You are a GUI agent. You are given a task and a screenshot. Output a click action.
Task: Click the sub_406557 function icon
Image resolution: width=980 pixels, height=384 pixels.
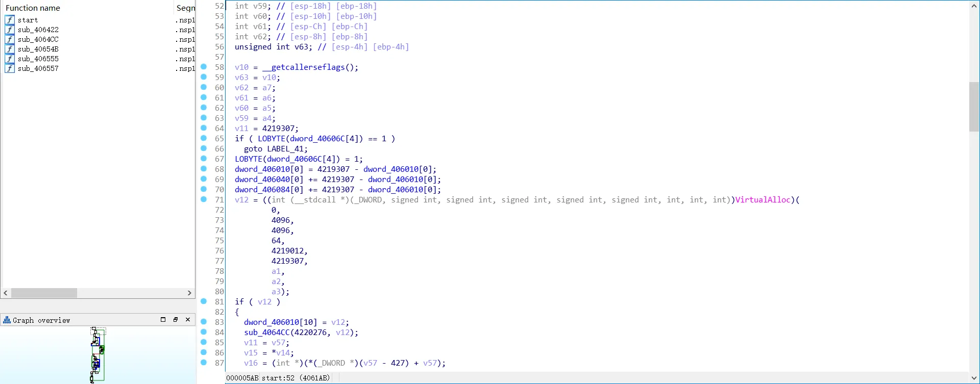pos(10,68)
